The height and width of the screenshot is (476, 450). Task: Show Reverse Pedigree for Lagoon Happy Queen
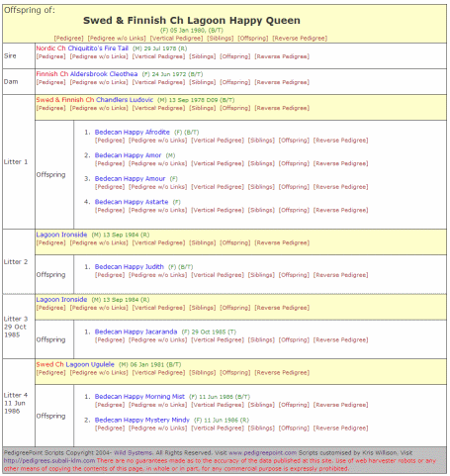coord(300,39)
